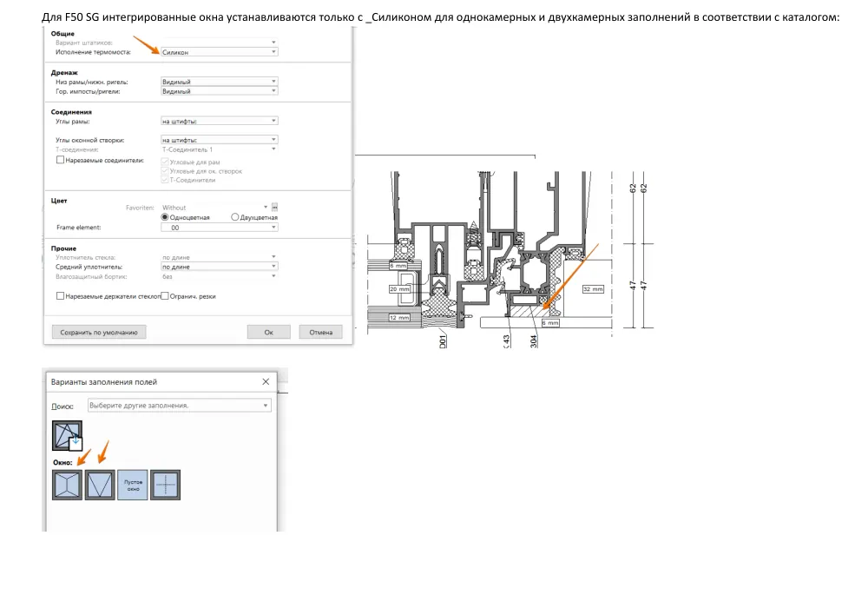Open Исполнение термомоста dropdown showing Силикон
Image resolution: width=868 pixels, height=615 pixels.
click(x=220, y=52)
